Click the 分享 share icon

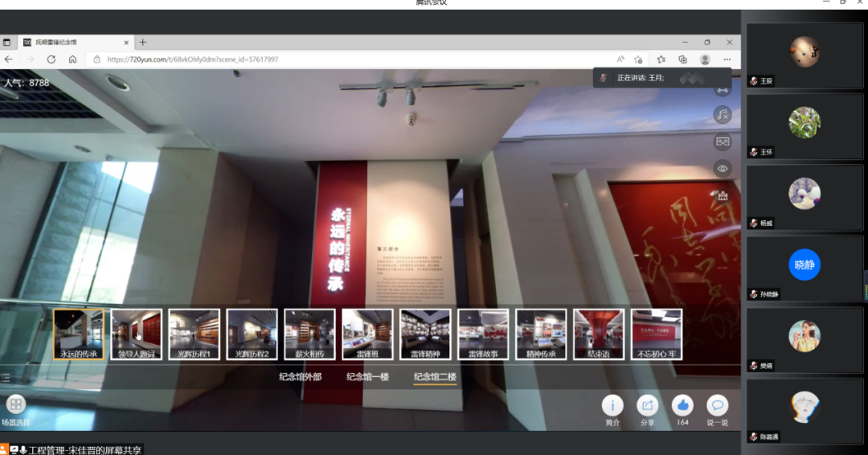pyautogui.click(x=647, y=405)
